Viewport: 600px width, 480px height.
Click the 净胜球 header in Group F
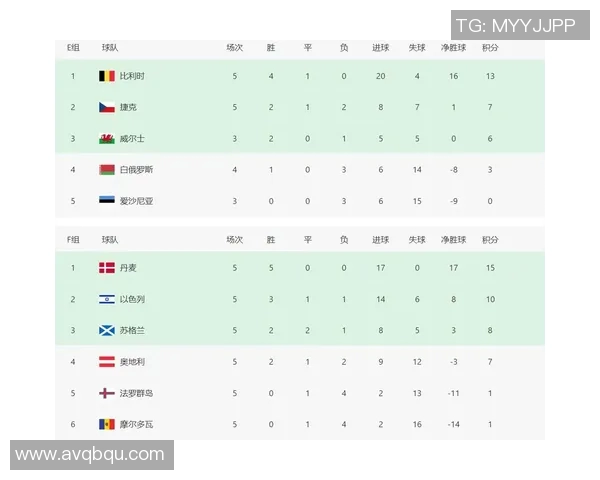(x=453, y=240)
